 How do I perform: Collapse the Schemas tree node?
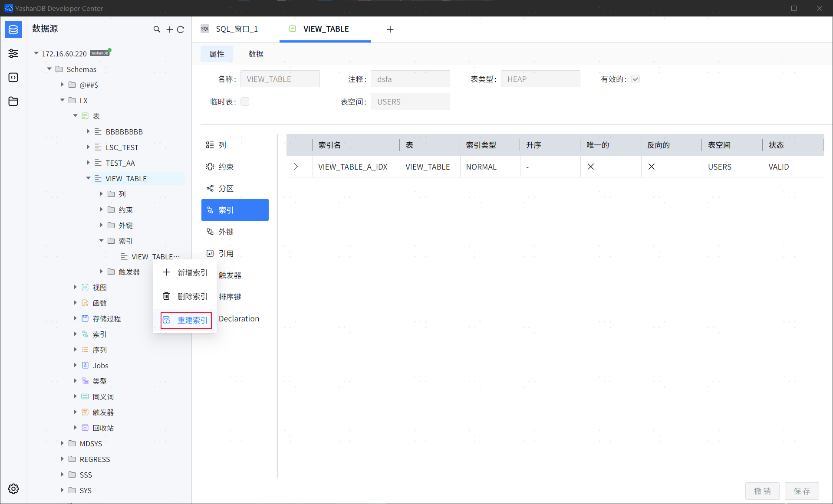pyautogui.click(x=49, y=69)
